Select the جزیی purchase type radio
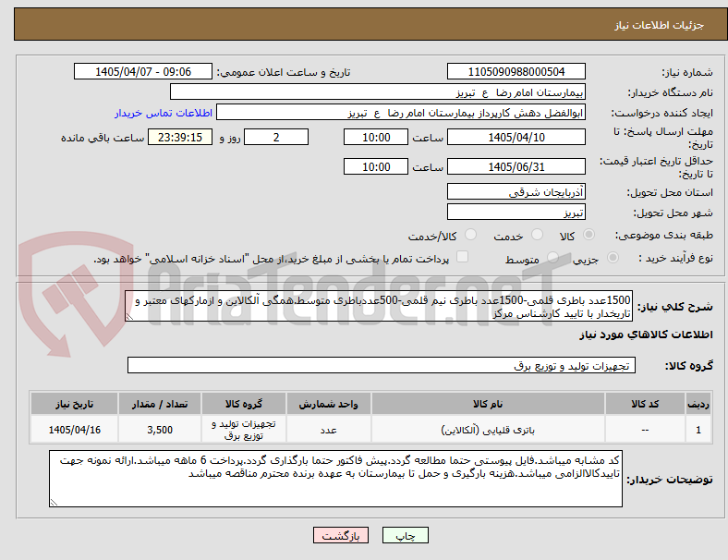This screenshot has height=560, width=728. point(613,257)
